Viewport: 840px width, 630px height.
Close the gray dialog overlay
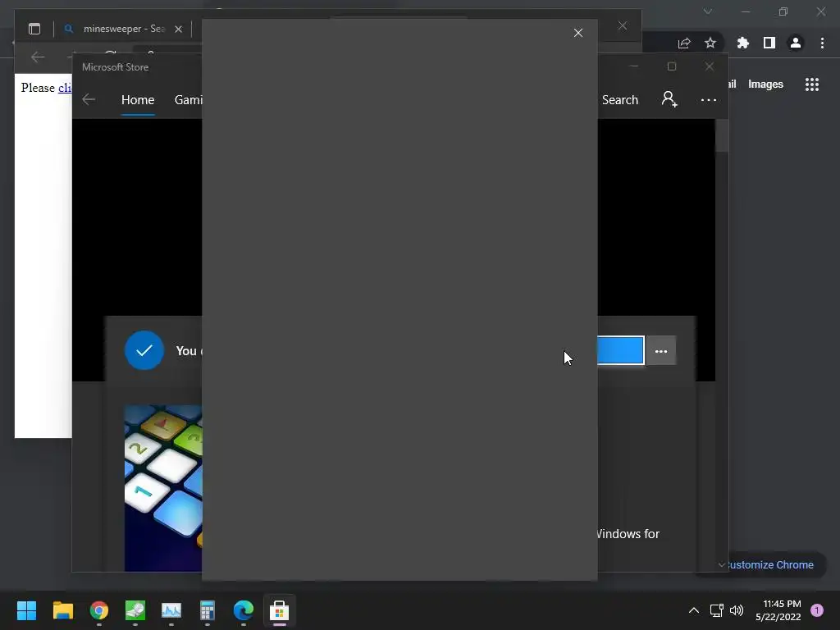pos(578,33)
